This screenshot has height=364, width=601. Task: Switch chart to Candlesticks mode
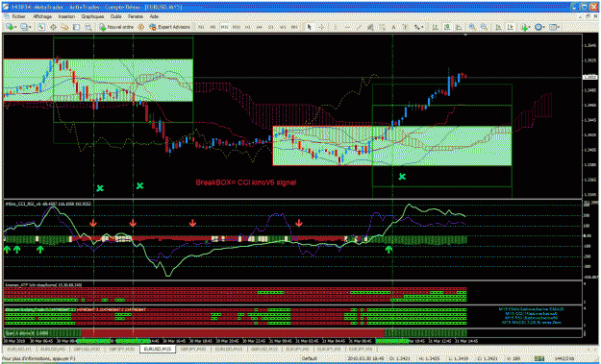pyautogui.click(x=447, y=27)
